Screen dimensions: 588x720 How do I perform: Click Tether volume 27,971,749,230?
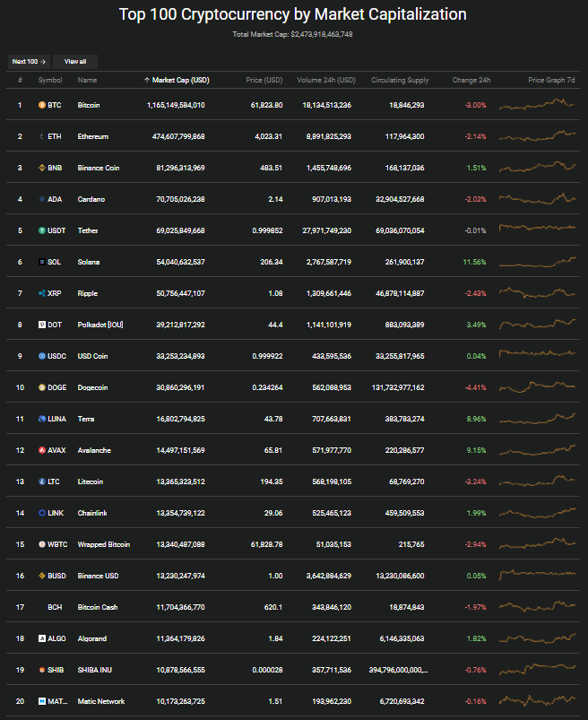tap(327, 230)
